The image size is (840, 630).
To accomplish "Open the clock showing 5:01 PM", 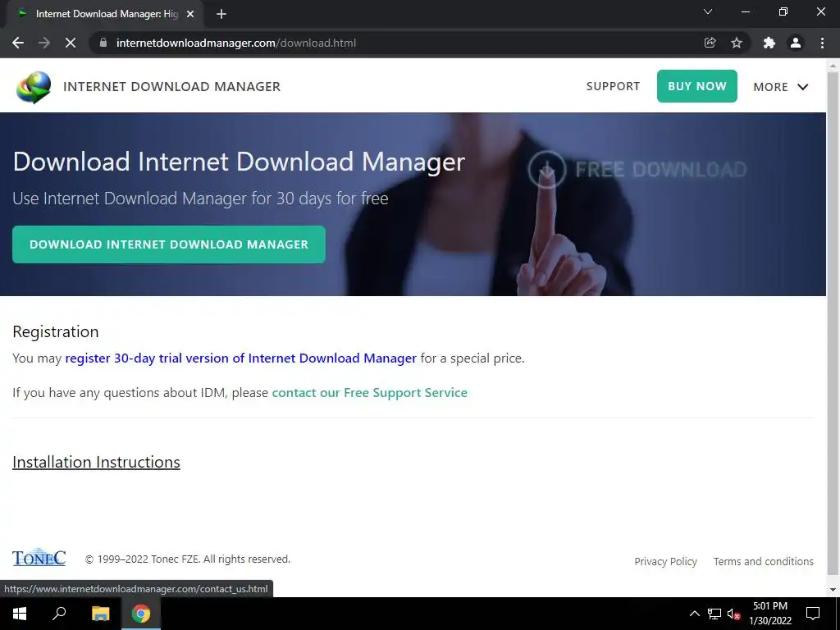I will pyautogui.click(x=769, y=614).
